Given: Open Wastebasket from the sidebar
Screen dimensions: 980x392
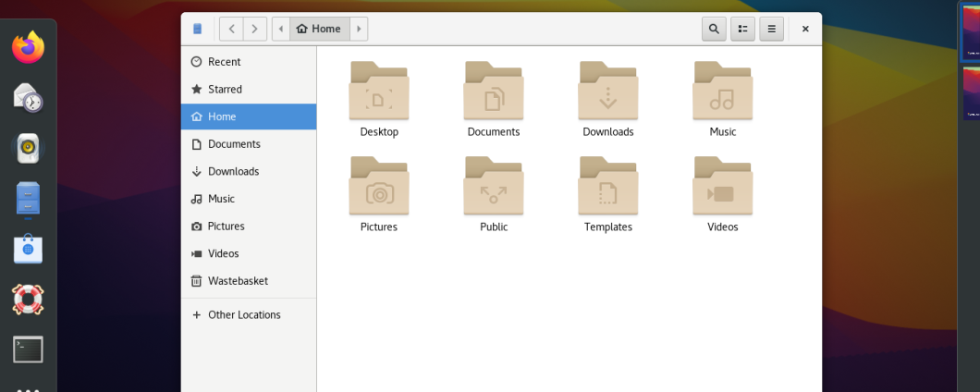Looking at the screenshot, I should pos(238,281).
